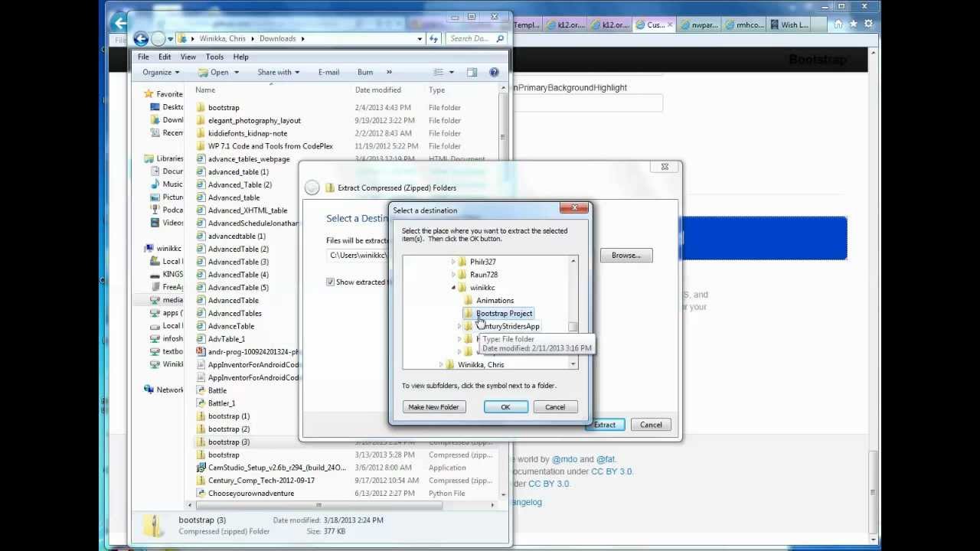Open the view options dropdown arrow
The image size is (980, 551).
pos(451,73)
